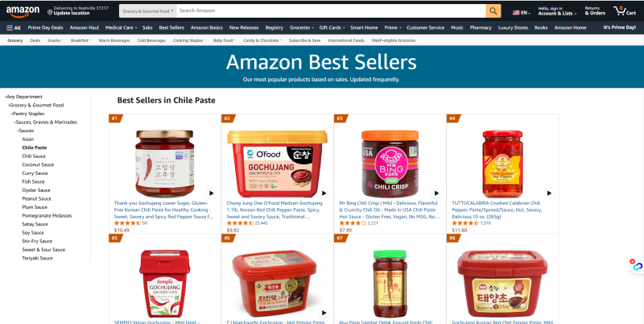Click Update location link
Viewport: 644px width, 324px height.
72,13
